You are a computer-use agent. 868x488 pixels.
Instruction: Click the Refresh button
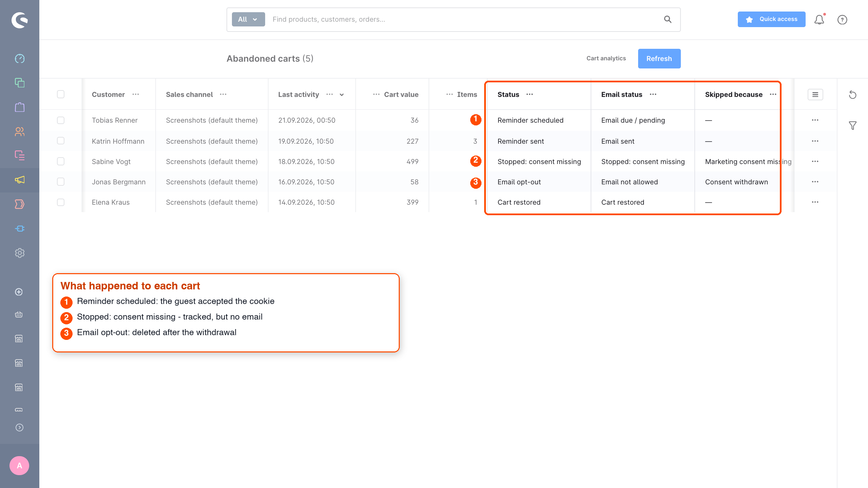659,59
